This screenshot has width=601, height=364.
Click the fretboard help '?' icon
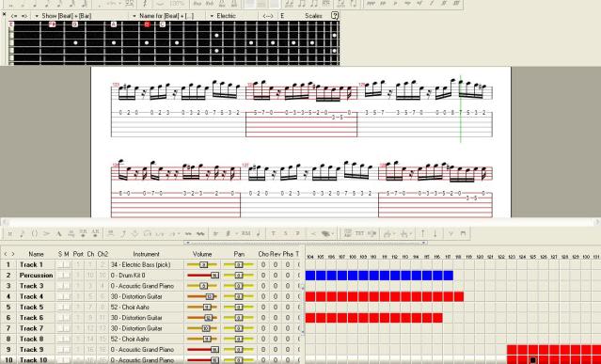[x=335, y=16]
